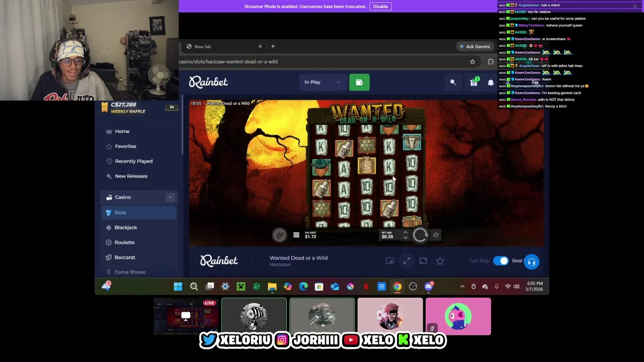This screenshot has width=644, height=362.
Task: Switch game to picture-in-picture mode
Action: point(389,261)
